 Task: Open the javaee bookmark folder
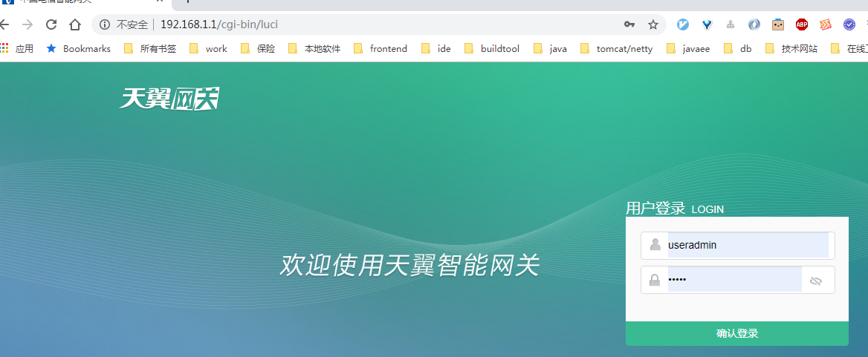click(x=688, y=49)
